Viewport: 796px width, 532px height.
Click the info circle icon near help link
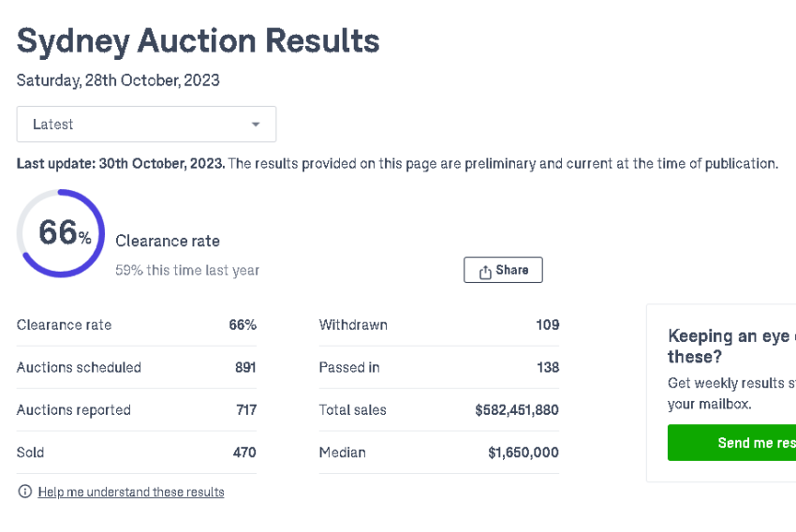(x=25, y=492)
